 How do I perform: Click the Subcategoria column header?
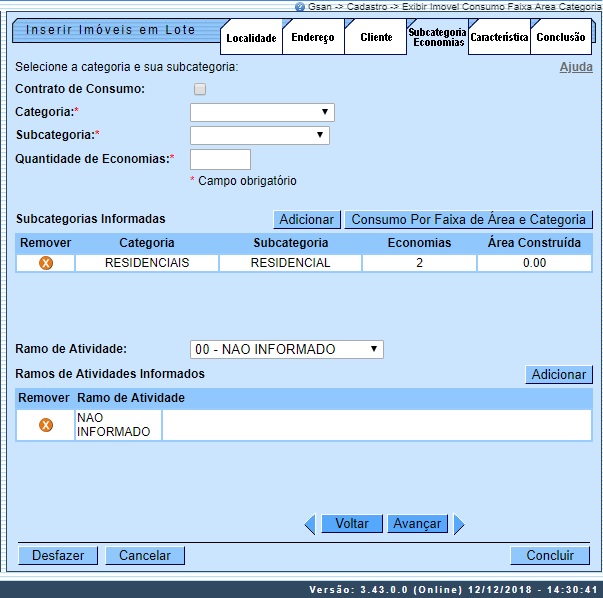[x=291, y=243]
